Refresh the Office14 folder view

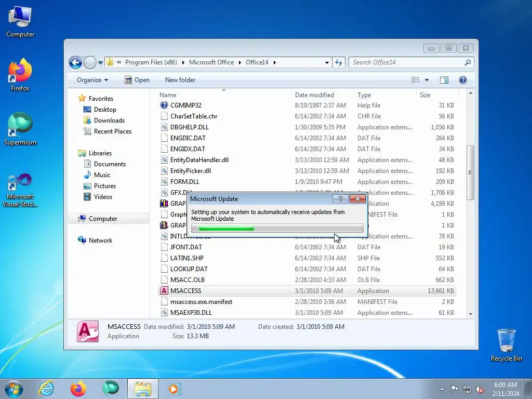pyautogui.click(x=339, y=62)
